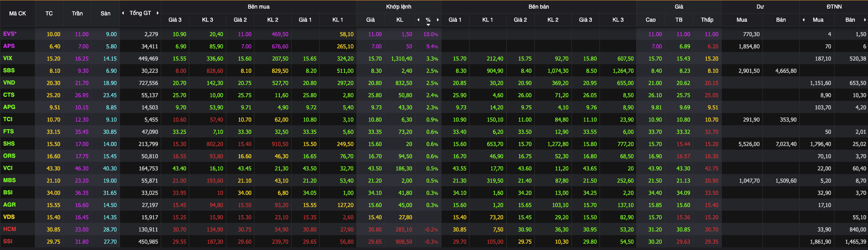Click the ĐTNN group header
This screenshot has width=868, height=250.
pos(834,7)
